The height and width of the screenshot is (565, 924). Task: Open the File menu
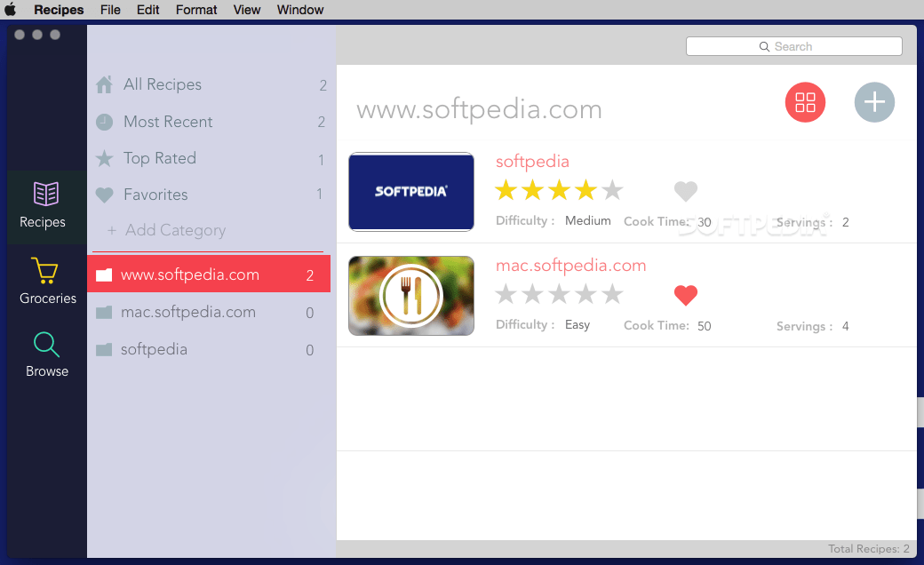pos(110,10)
